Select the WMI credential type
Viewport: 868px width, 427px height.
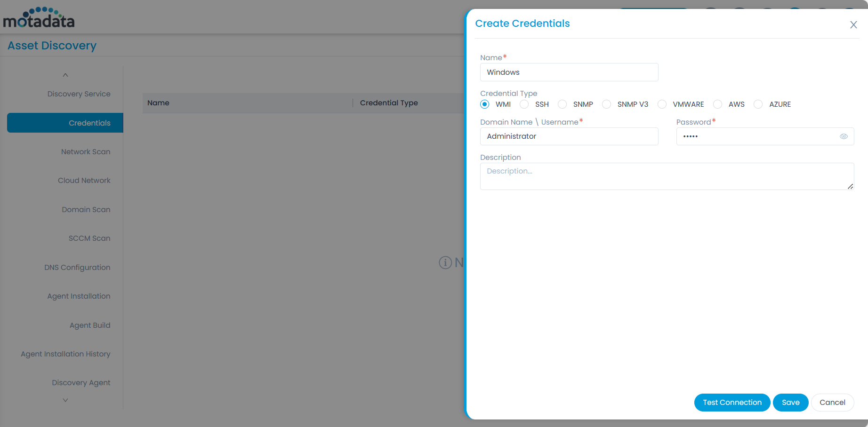click(485, 104)
